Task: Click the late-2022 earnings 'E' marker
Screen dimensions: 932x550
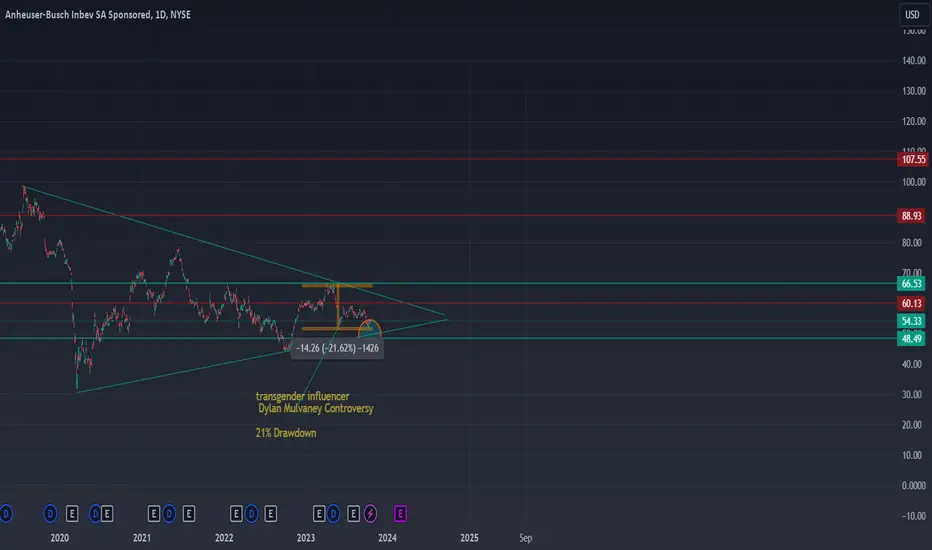Action: [x=270, y=513]
